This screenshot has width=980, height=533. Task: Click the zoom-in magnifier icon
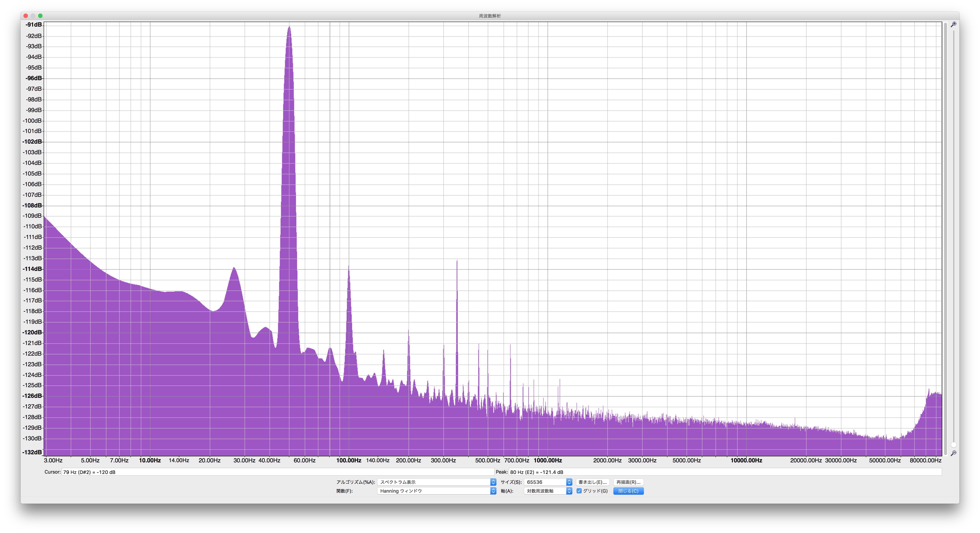[x=953, y=24]
